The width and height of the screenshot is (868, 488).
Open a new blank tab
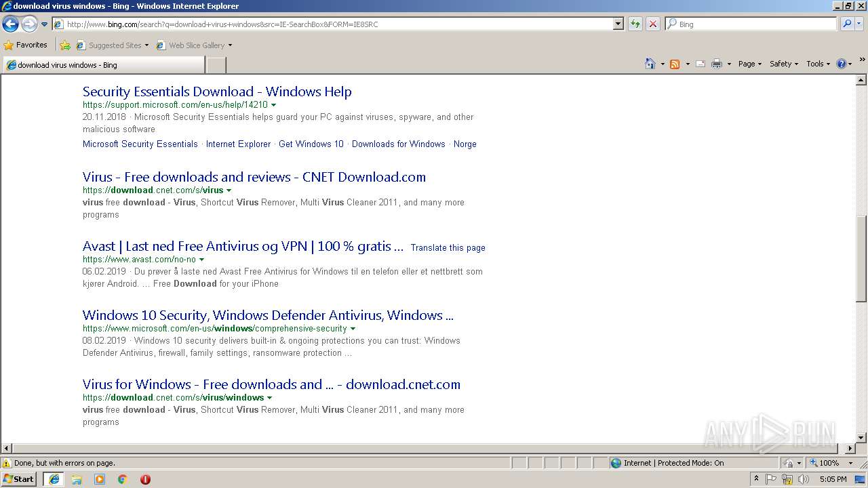(216, 65)
